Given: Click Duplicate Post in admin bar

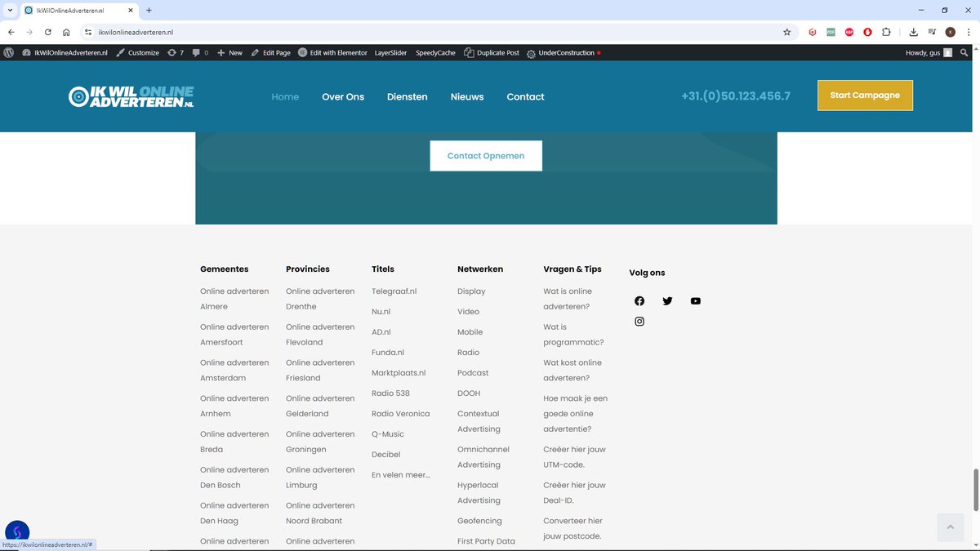Looking at the screenshot, I should click(492, 52).
